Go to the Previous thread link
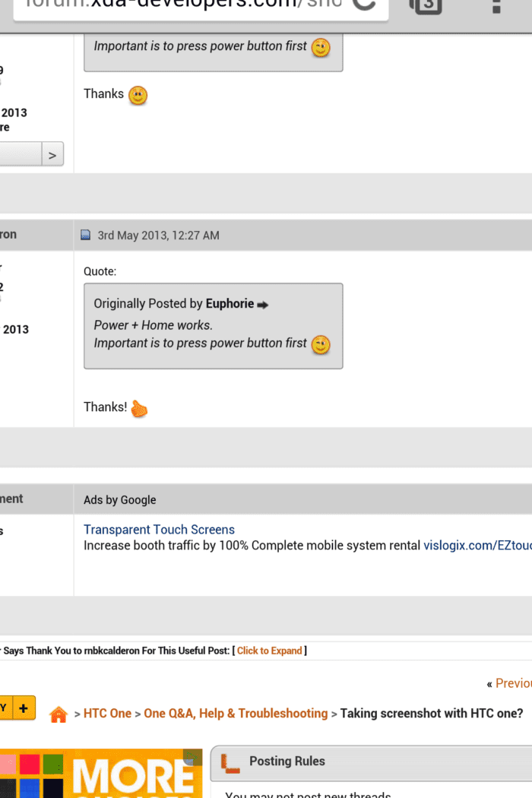 pyautogui.click(x=512, y=683)
